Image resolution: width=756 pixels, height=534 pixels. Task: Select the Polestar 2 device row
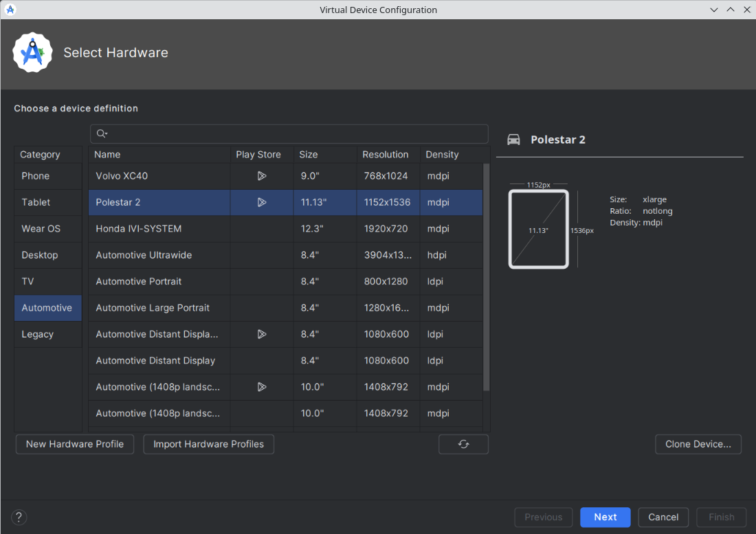[x=285, y=203]
